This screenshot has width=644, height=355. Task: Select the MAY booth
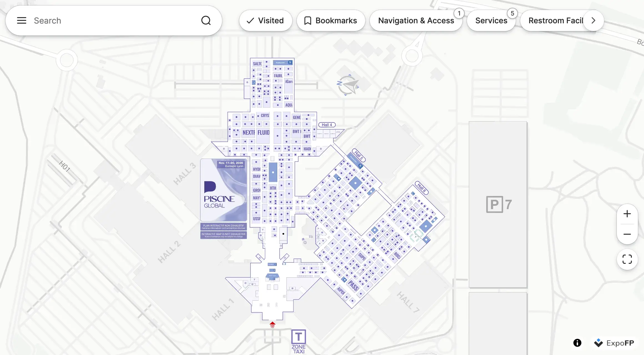(x=256, y=198)
